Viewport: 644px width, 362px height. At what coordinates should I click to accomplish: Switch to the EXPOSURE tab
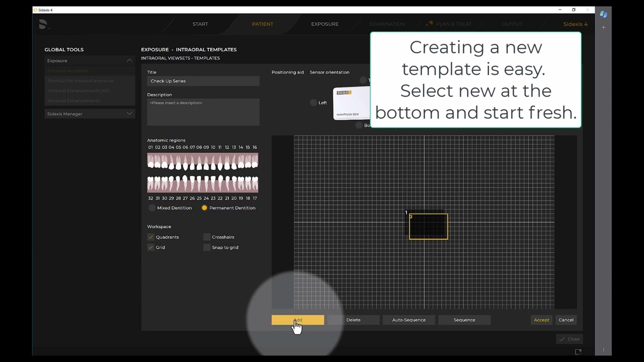325,24
